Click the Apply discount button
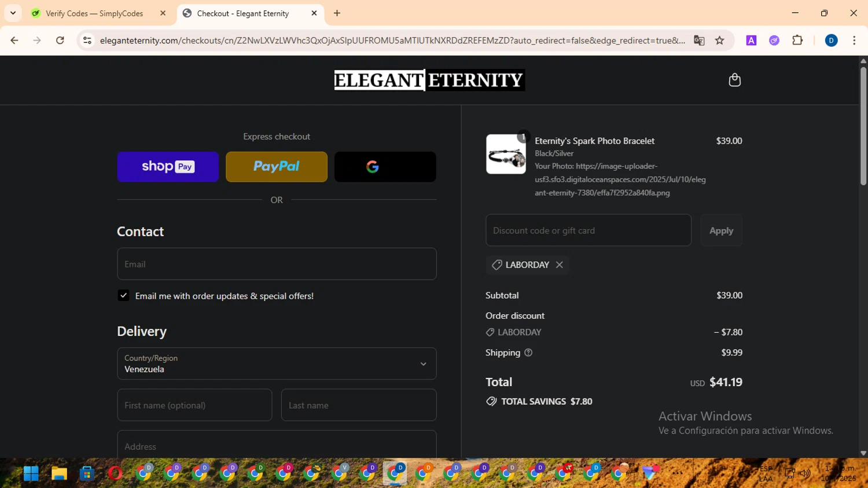Screen dimensions: 868x488 pyautogui.click(x=721, y=230)
